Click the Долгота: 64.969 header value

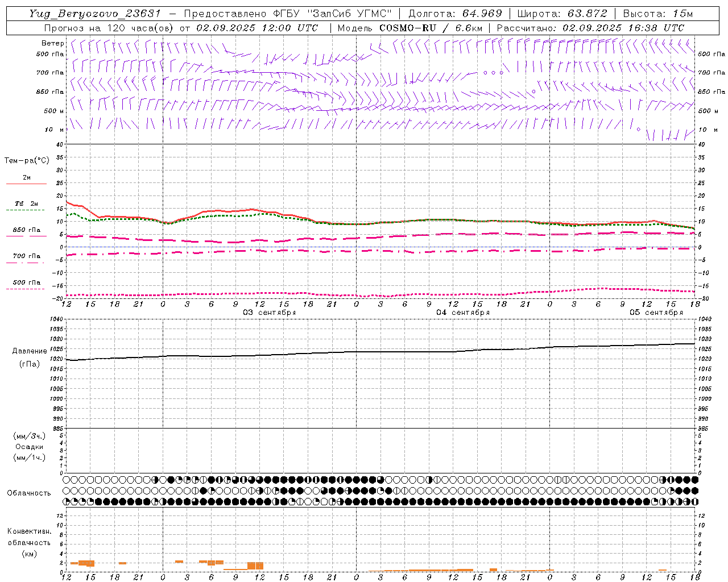coord(455,14)
